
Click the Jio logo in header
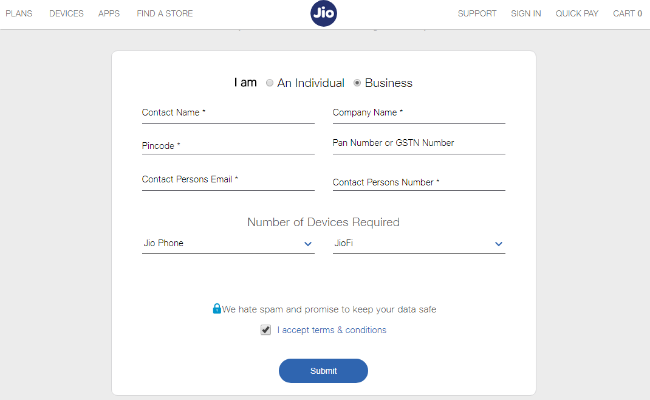coord(323,13)
